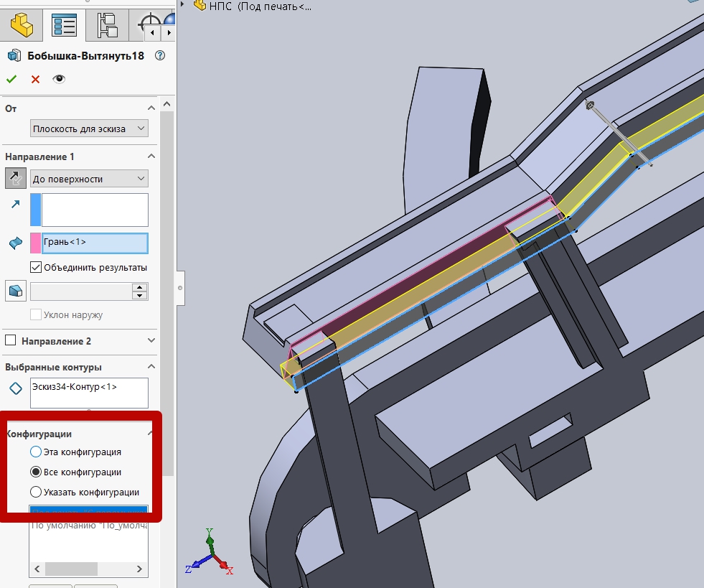Open the До поверхности end condition dropdown
The width and height of the screenshot is (704, 588).
tap(89, 179)
